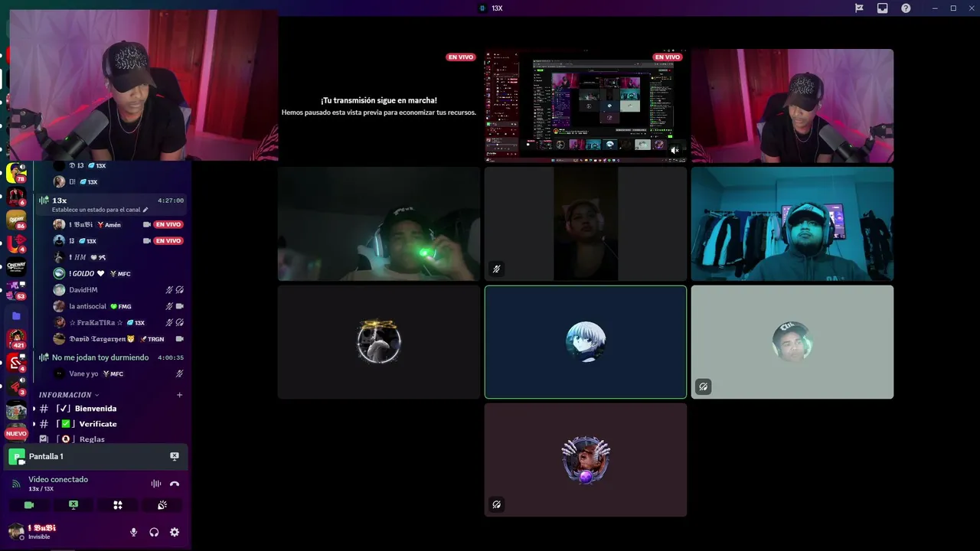The height and width of the screenshot is (551, 980).
Task: Collapse the INFORMACION category
Action: tap(69, 395)
